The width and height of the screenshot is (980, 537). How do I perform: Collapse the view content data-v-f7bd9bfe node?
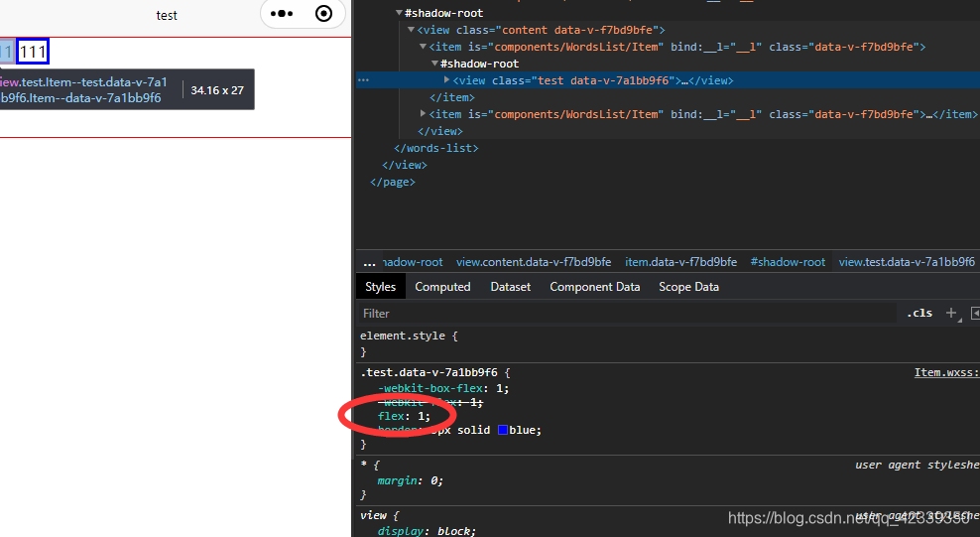tap(411, 30)
